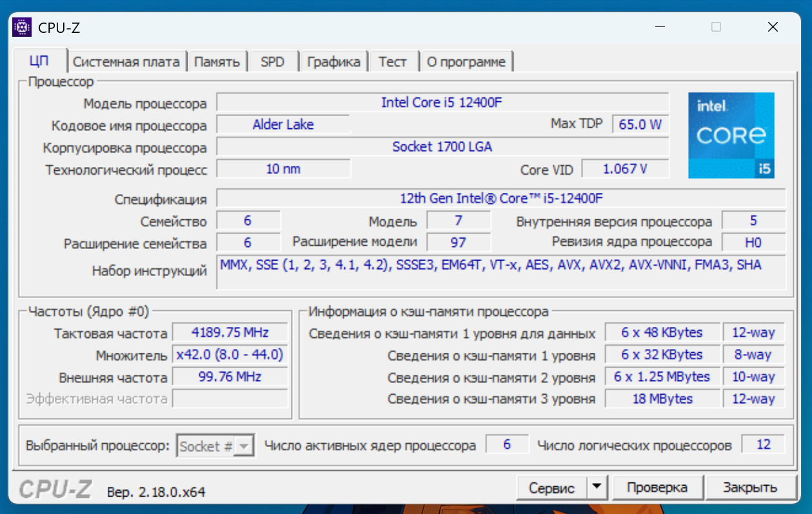Image resolution: width=812 pixels, height=514 pixels.
Task: Click the 10 nm technology value
Action: pyautogui.click(x=283, y=169)
